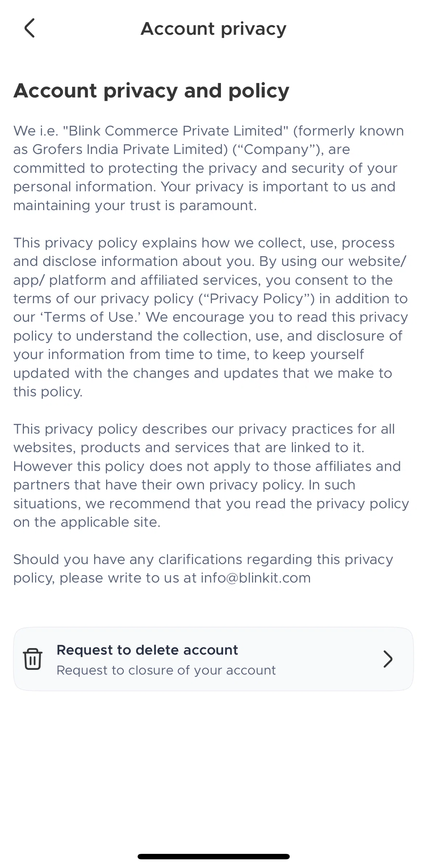
Task: Tap the "maintaining your trust is paramount" line
Action: point(135,205)
